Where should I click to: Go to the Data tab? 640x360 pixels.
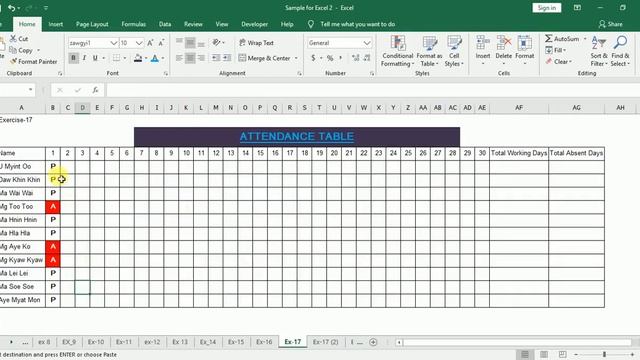165,24
